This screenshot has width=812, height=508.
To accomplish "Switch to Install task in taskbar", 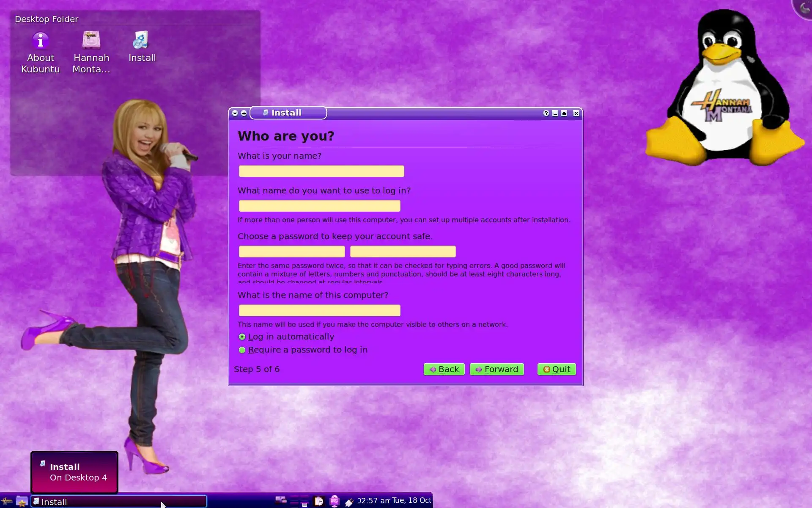I will (119, 502).
